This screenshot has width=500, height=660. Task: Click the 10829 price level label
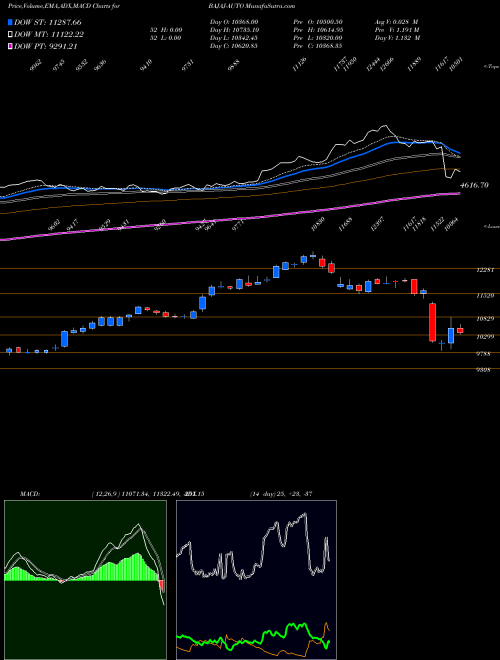(485, 319)
